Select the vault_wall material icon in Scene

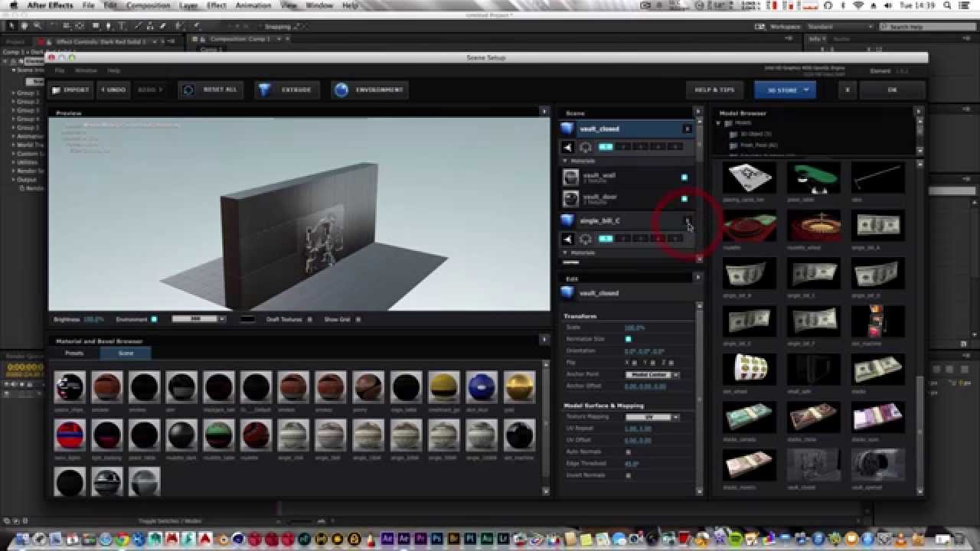coord(571,177)
